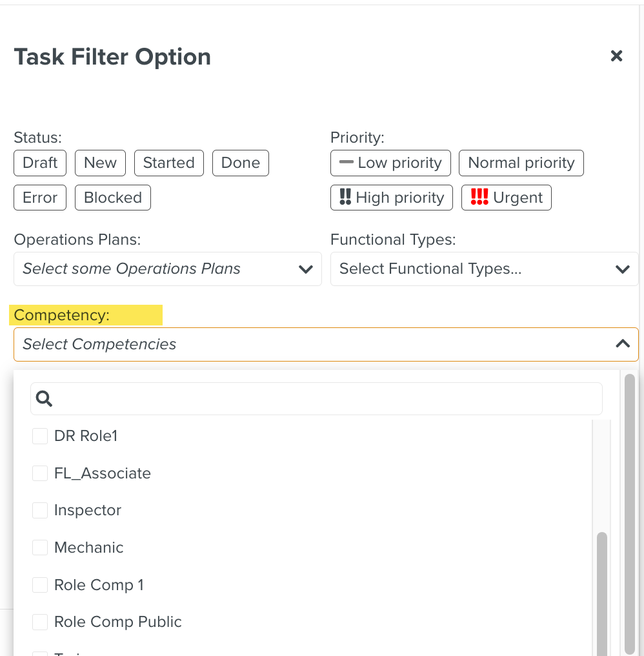Open the Operations Plans dropdown
The width and height of the screenshot is (644, 656).
(x=168, y=269)
